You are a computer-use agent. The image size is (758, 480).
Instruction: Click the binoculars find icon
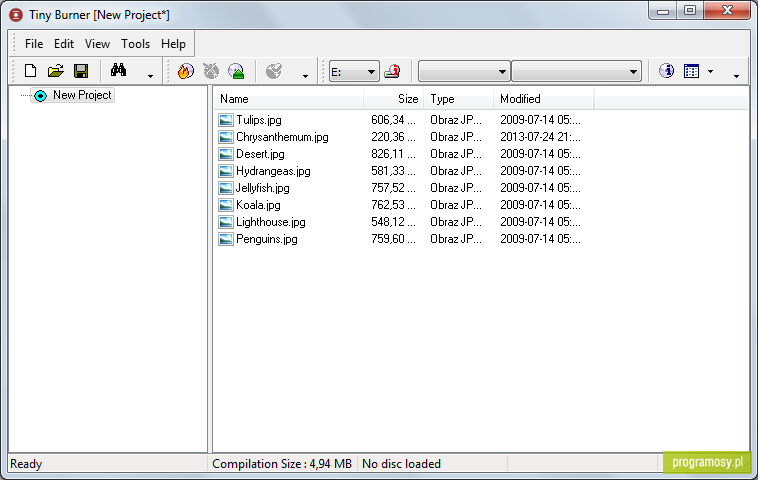[x=118, y=71]
